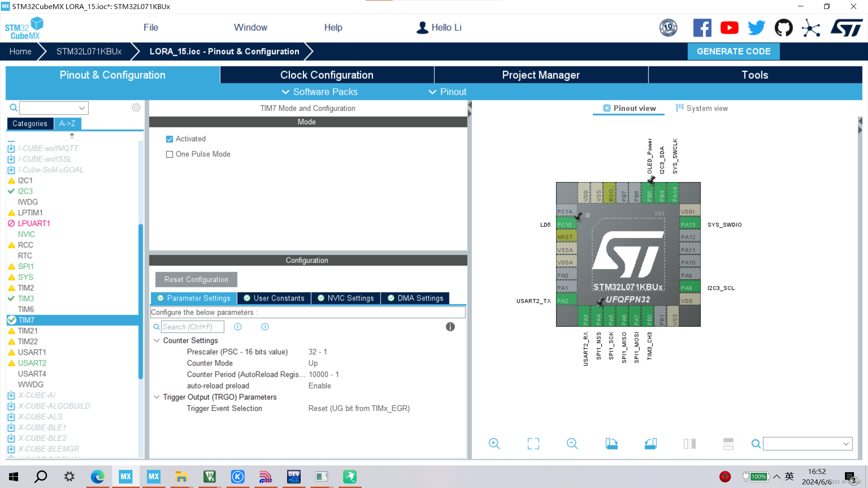
Task: Zoom out on the pinout view
Action: tap(572, 444)
